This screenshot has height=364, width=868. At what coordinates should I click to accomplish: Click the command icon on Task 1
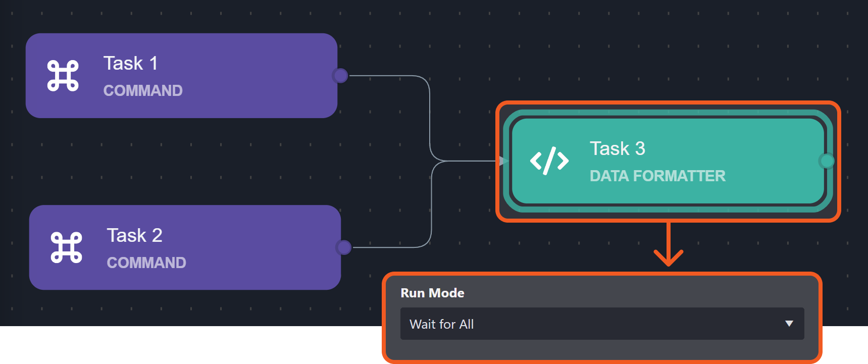(63, 76)
